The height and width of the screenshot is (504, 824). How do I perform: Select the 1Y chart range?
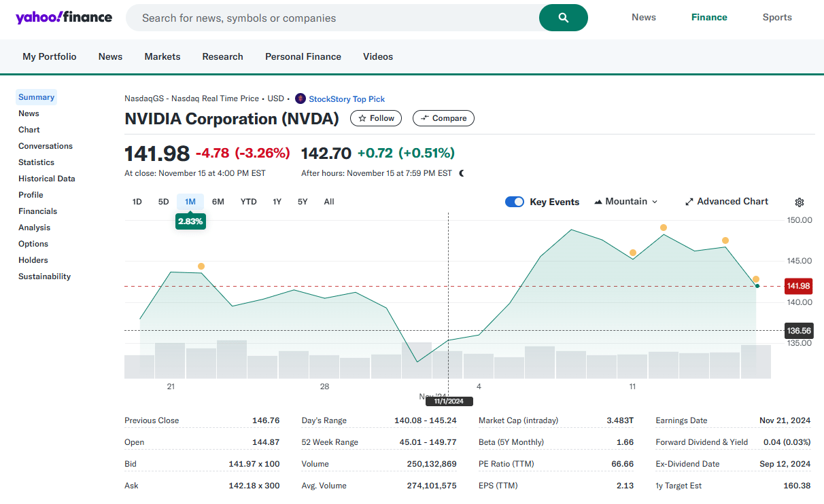point(277,202)
